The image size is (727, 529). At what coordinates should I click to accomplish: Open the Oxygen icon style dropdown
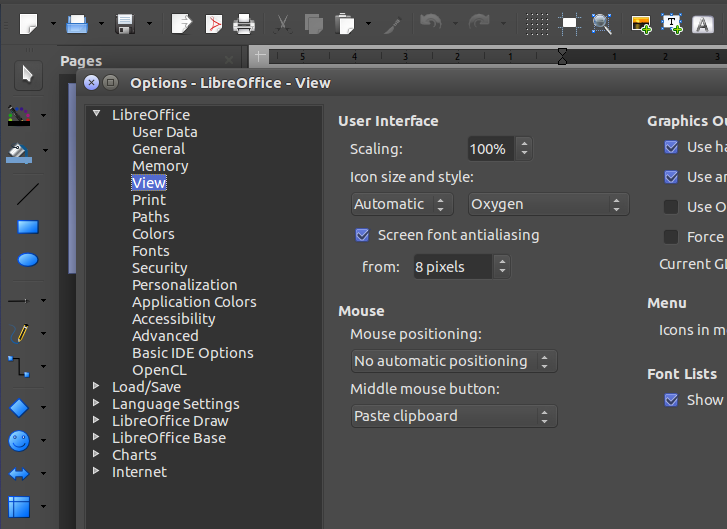click(x=548, y=204)
